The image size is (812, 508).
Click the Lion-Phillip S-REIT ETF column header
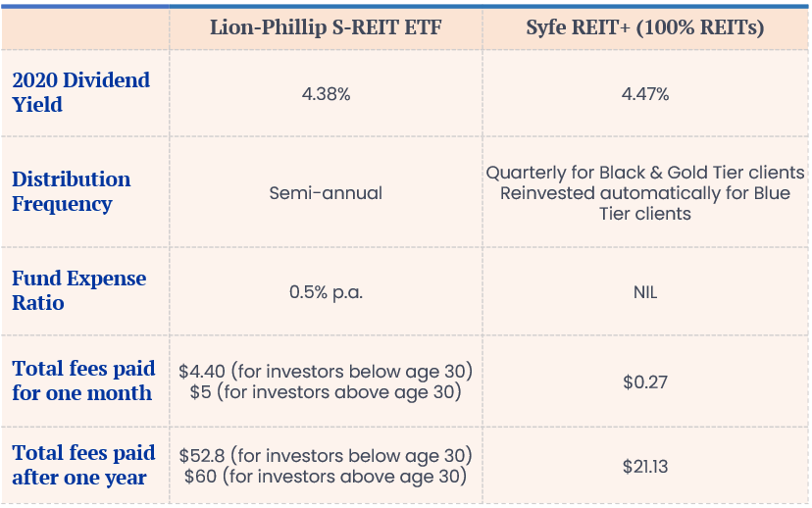(x=326, y=26)
